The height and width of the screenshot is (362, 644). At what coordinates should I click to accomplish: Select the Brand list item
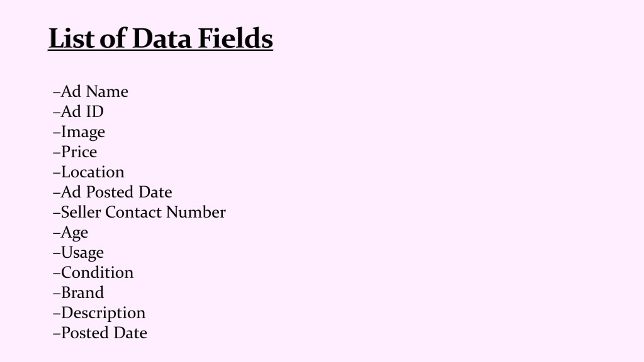(78, 292)
